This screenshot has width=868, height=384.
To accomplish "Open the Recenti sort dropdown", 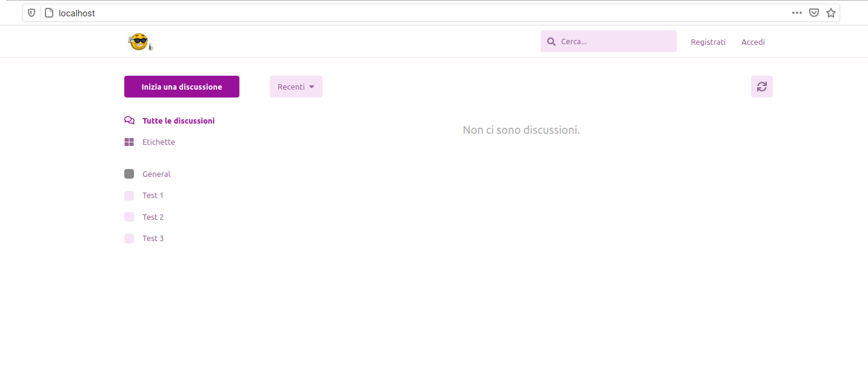I will [x=296, y=87].
